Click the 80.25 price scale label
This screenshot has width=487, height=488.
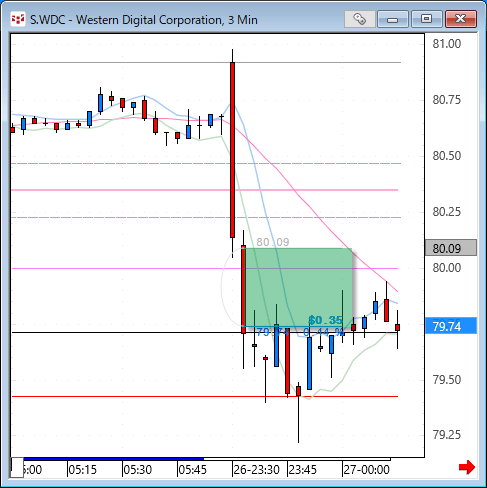(447, 212)
